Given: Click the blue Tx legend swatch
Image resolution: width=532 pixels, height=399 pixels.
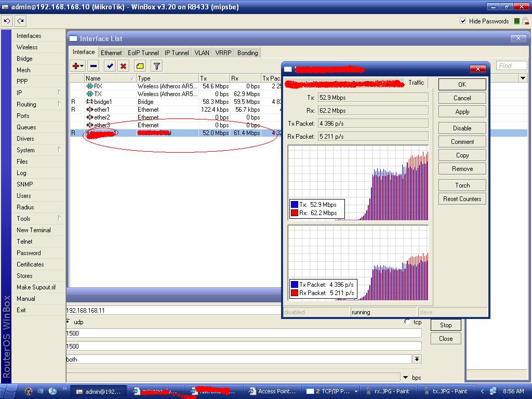Looking at the screenshot, I should point(295,205).
